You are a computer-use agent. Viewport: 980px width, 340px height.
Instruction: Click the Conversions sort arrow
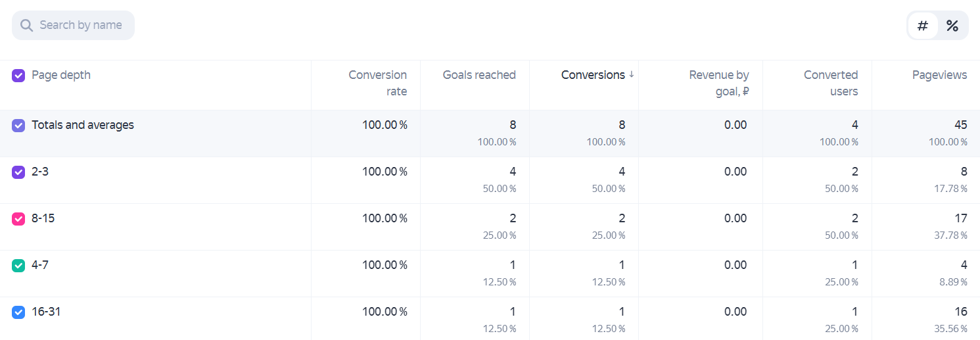coord(632,75)
